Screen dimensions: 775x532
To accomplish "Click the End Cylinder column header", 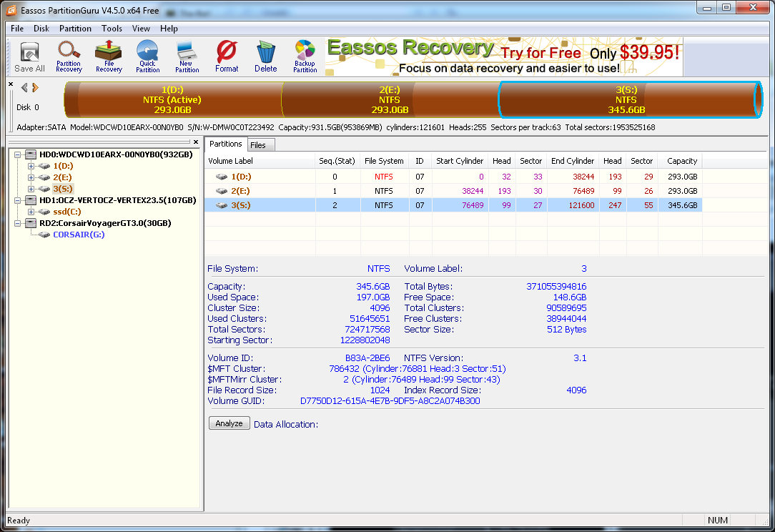I will point(573,161).
